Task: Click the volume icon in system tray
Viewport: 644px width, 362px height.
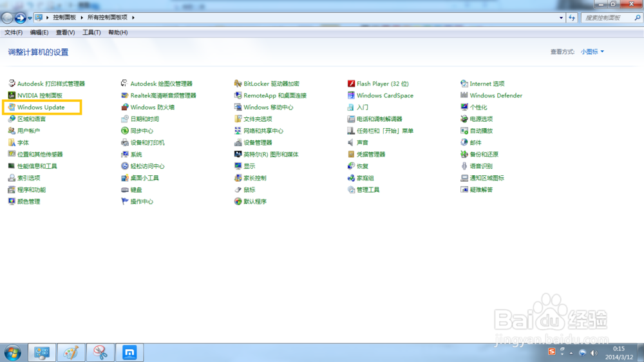Action: (594, 353)
